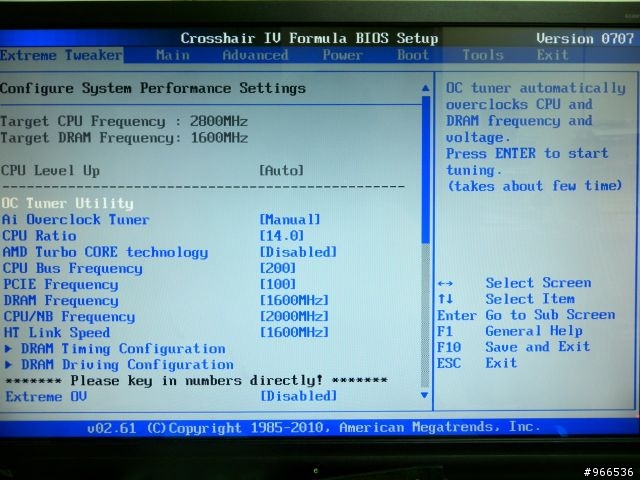Screen dimensions: 640x480
Task: Switch to the Advanced tab
Action: pos(255,55)
